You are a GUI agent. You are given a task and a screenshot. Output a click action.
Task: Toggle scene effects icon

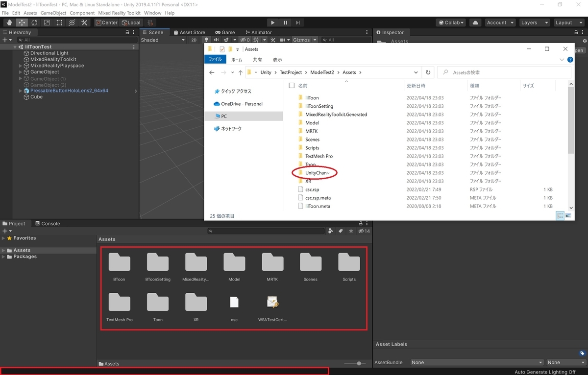pos(227,40)
